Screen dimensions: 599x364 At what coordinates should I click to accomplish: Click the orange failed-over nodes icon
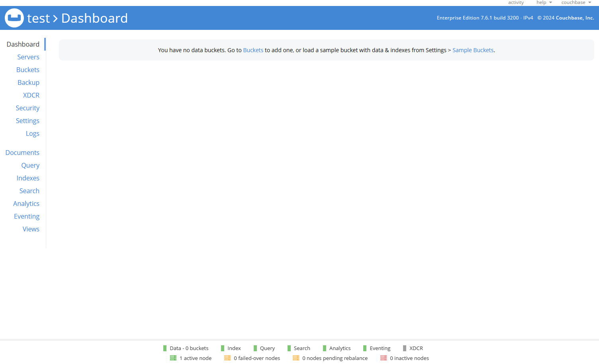point(228,358)
